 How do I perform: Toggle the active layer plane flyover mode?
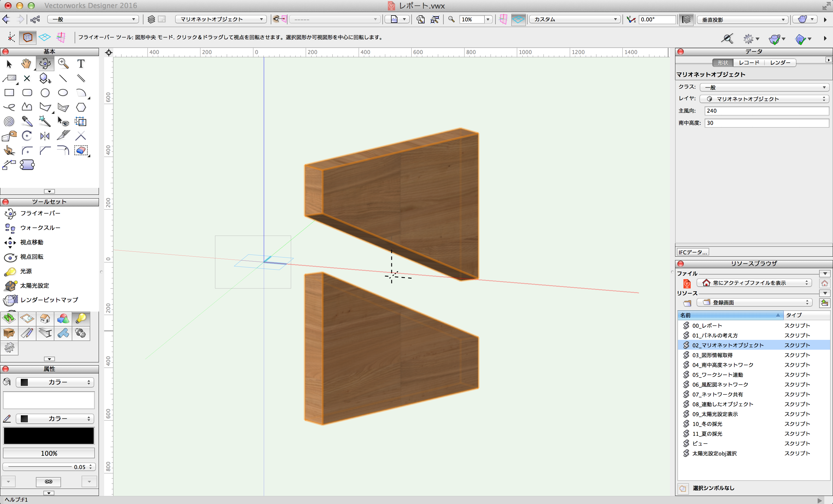(x=61, y=37)
